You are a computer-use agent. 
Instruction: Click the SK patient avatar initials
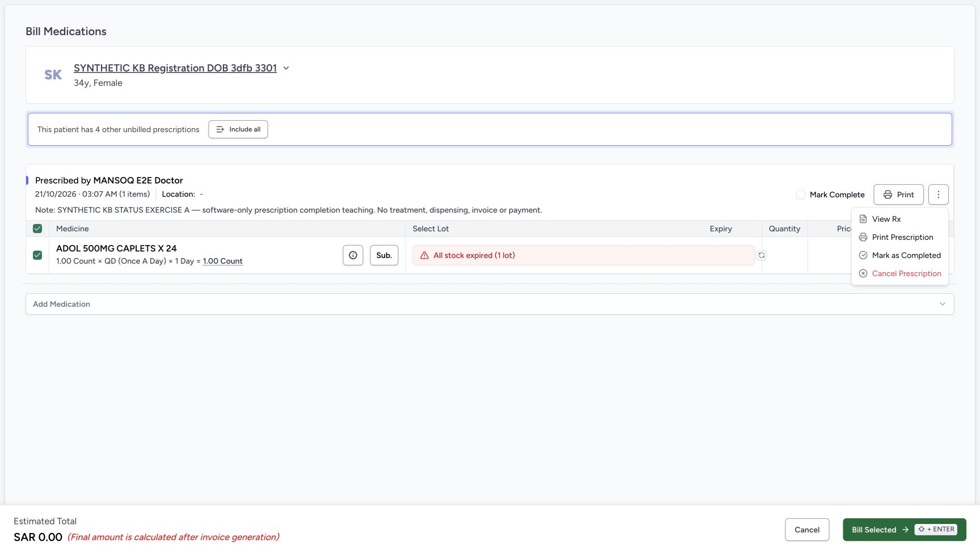pos(53,75)
